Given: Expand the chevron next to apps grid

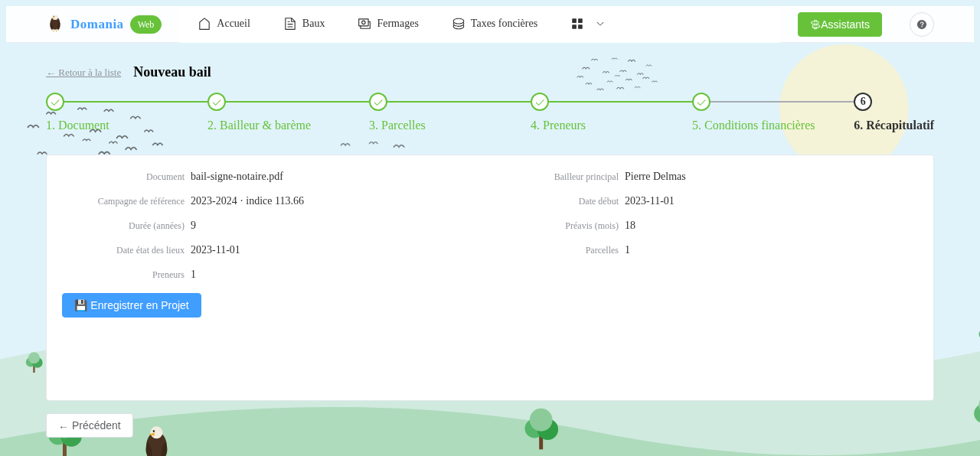Looking at the screenshot, I should [600, 24].
